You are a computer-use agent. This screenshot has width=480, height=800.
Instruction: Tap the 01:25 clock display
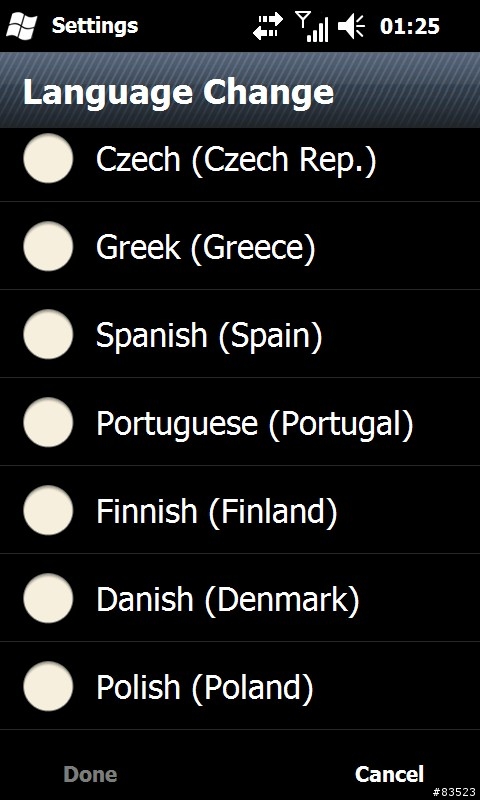tap(410, 26)
